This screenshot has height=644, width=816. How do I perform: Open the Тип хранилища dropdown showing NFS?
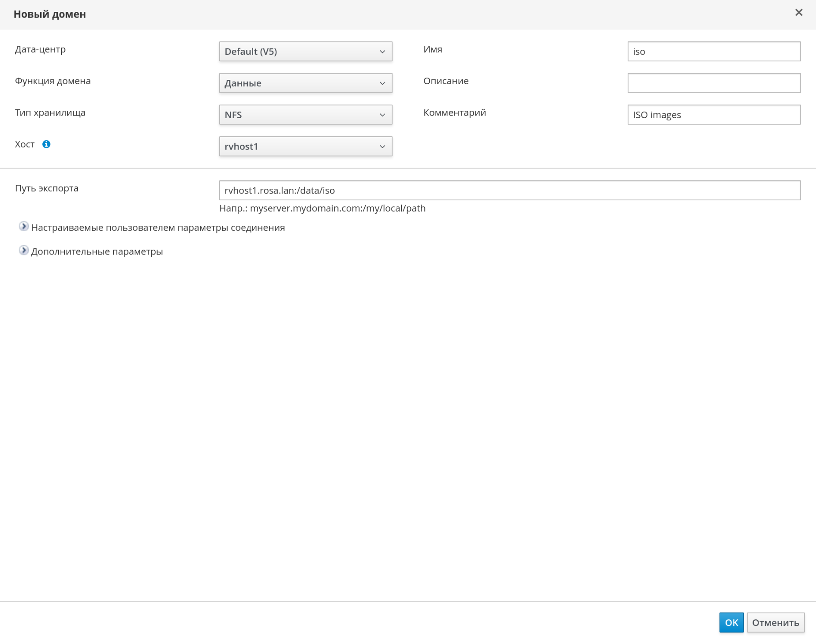click(305, 115)
